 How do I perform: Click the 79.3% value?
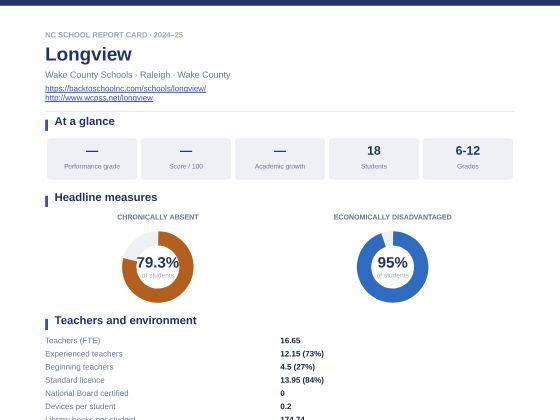[x=158, y=262]
